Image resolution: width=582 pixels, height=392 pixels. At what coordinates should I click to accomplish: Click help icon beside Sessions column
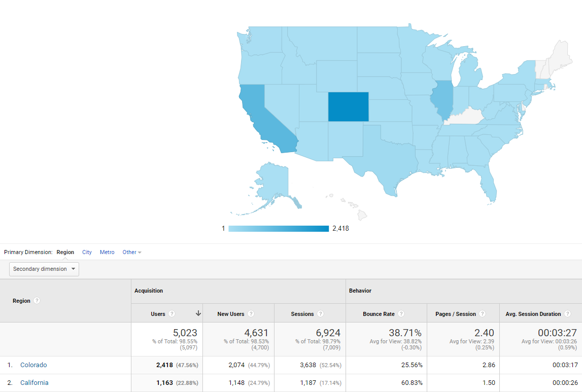[321, 314]
